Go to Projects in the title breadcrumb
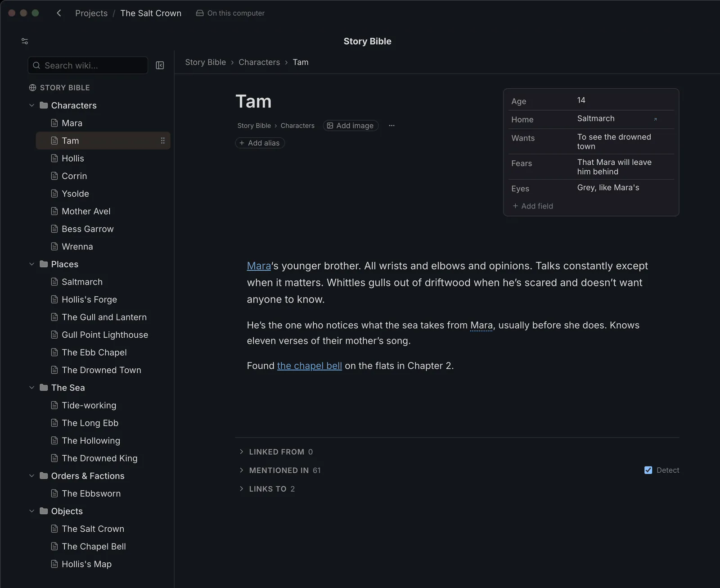The width and height of the screenshot is (720, 588). coord(91,13)
